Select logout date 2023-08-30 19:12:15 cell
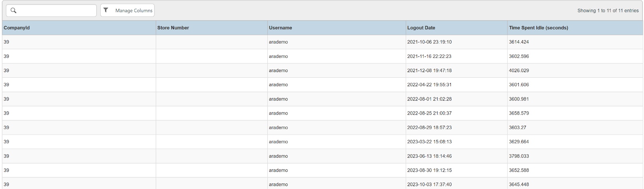Screen dimensions: 644x189 (429, 170)
